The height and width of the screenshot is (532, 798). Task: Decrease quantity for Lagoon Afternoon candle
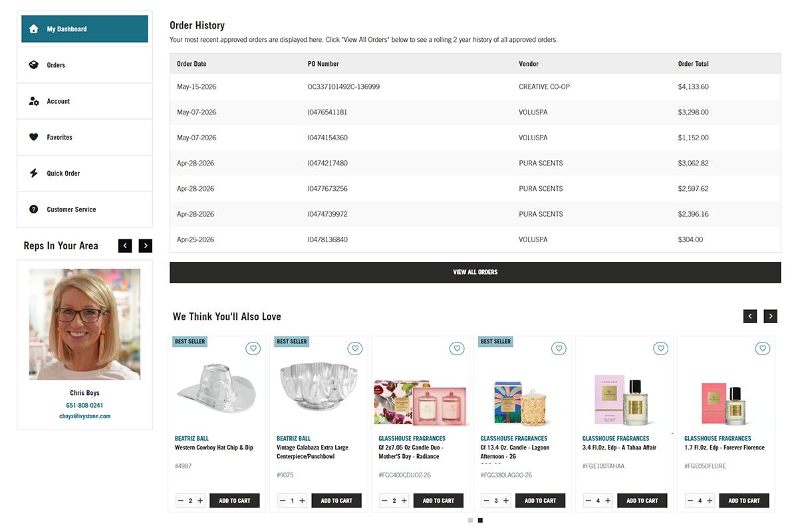coord(487,501)
